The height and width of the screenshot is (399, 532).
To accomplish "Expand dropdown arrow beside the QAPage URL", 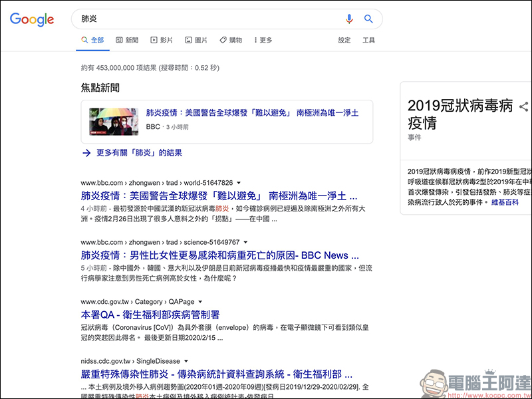I will click(201, 302).
